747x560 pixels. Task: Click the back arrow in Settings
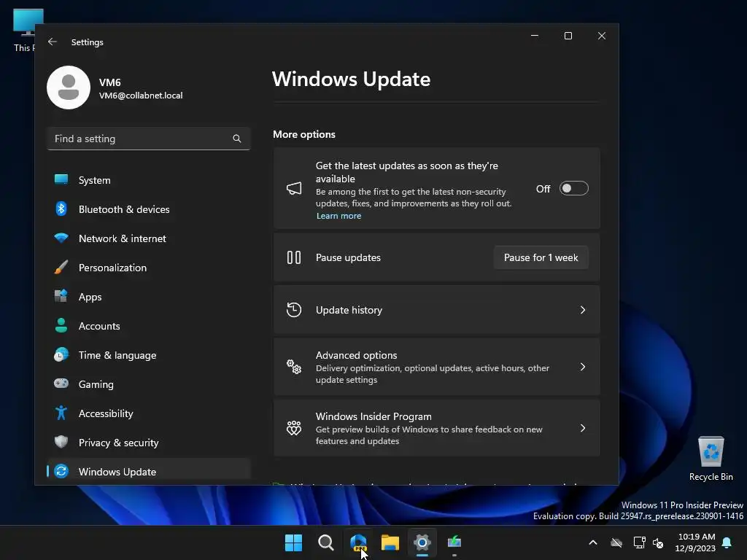click(53, 42)
